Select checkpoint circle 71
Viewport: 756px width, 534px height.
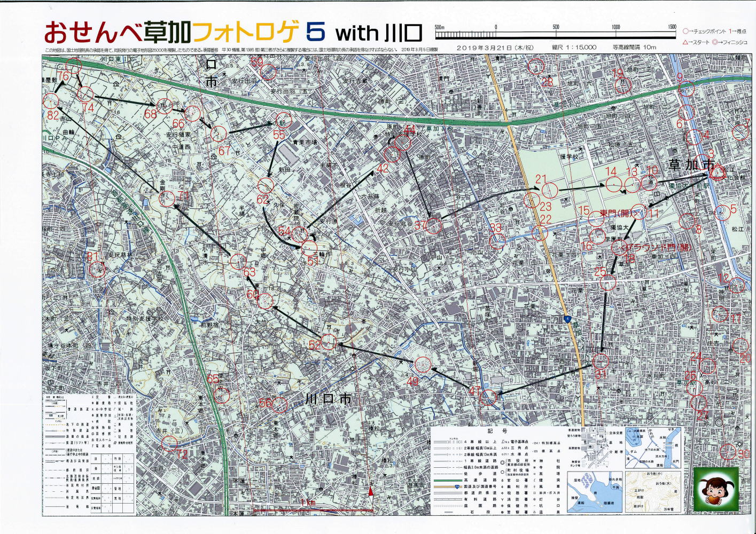click(x=167, y=199)
